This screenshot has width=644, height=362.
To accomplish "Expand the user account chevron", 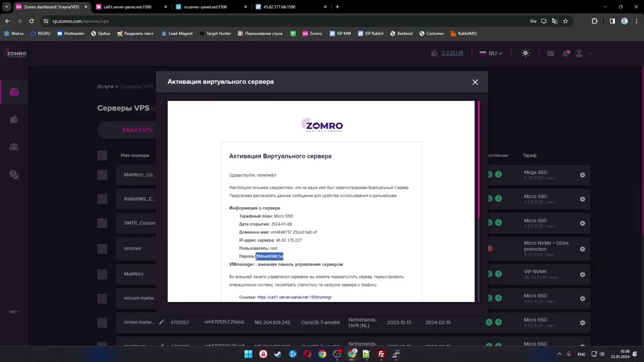I will (590, 53).
